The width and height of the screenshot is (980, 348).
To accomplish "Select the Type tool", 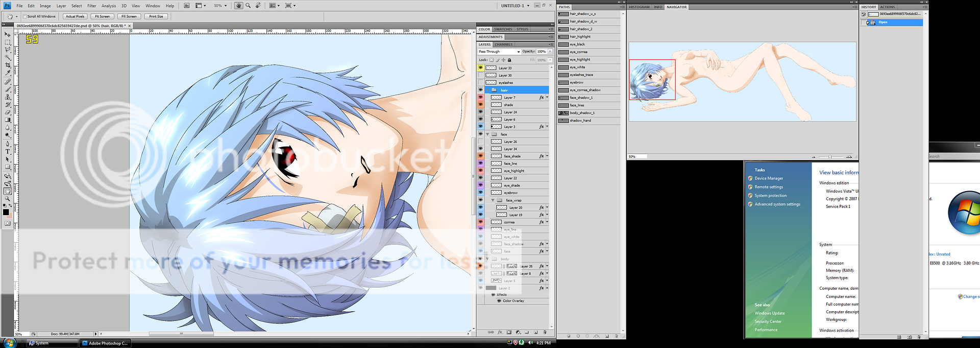I will pos(8,152).
